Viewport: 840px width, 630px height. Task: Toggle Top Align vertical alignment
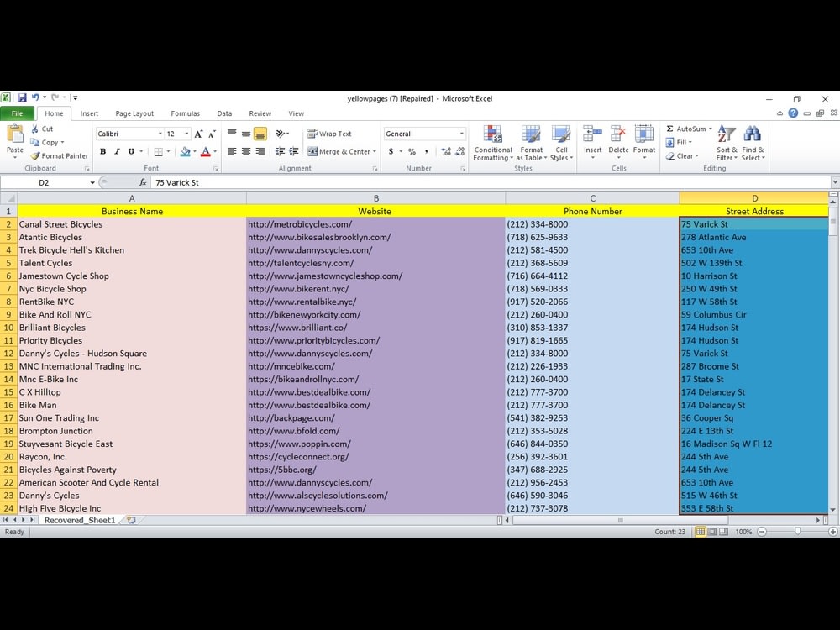pos(232,134)
